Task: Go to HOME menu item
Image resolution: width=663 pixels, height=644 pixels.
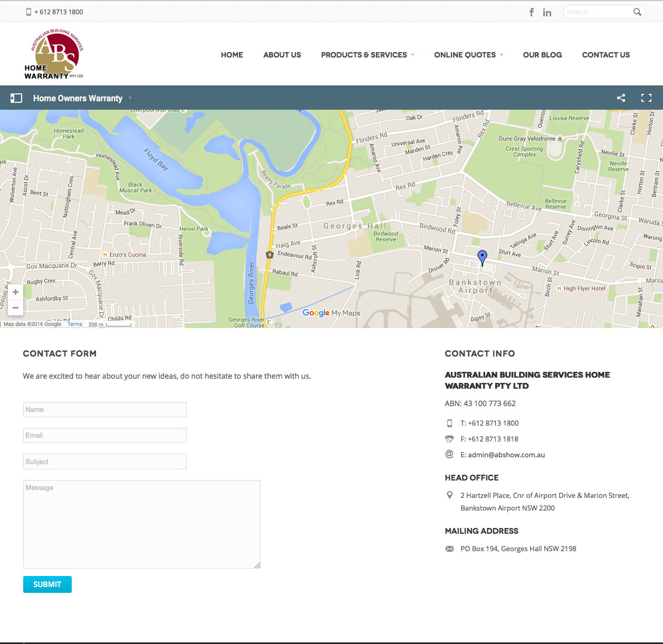Action: click(x=232, y=55)
